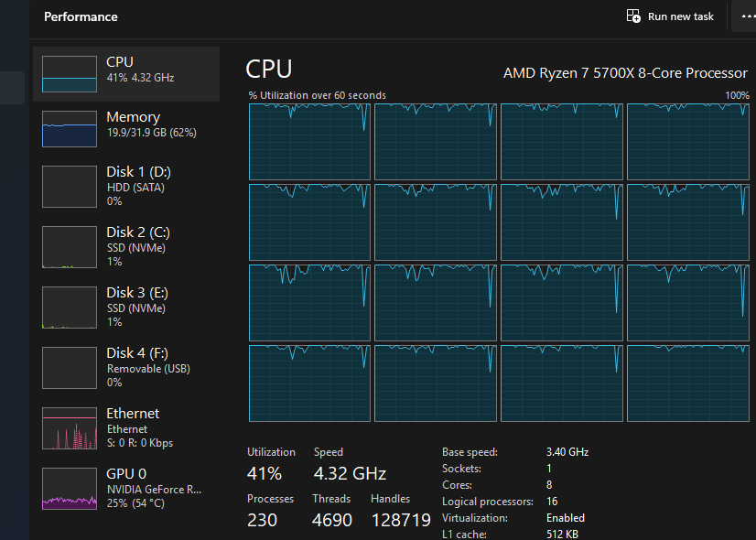Click the Base speed 3.40 GHz value
756x540 pixels.
pos(567,452)
